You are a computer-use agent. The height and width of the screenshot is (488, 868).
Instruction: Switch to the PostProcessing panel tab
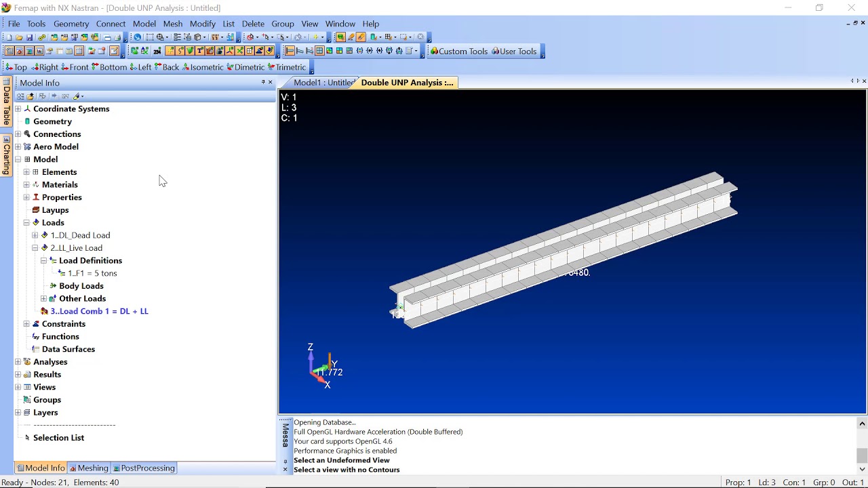(144, 468)
